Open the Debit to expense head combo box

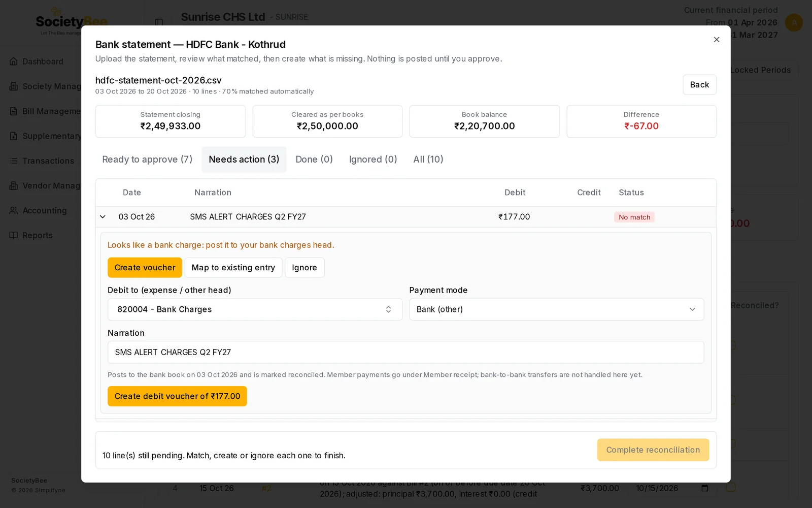pos(255,309)
